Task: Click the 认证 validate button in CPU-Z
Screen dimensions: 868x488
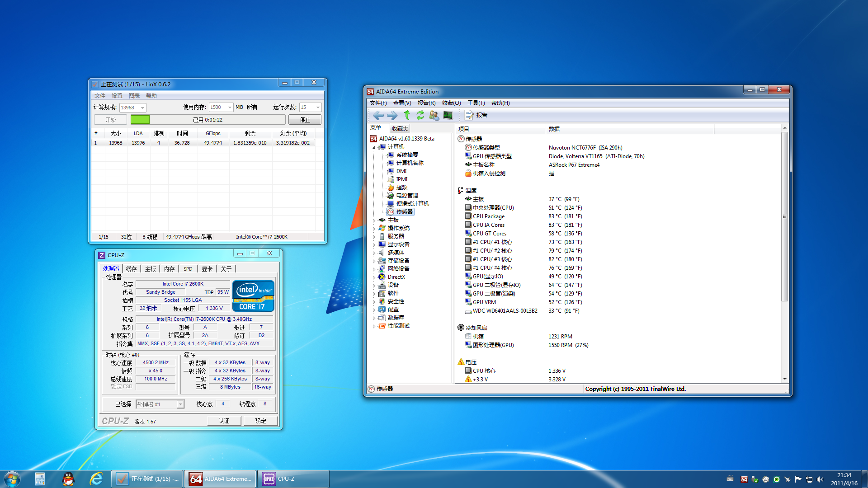Action: point(224,421)
